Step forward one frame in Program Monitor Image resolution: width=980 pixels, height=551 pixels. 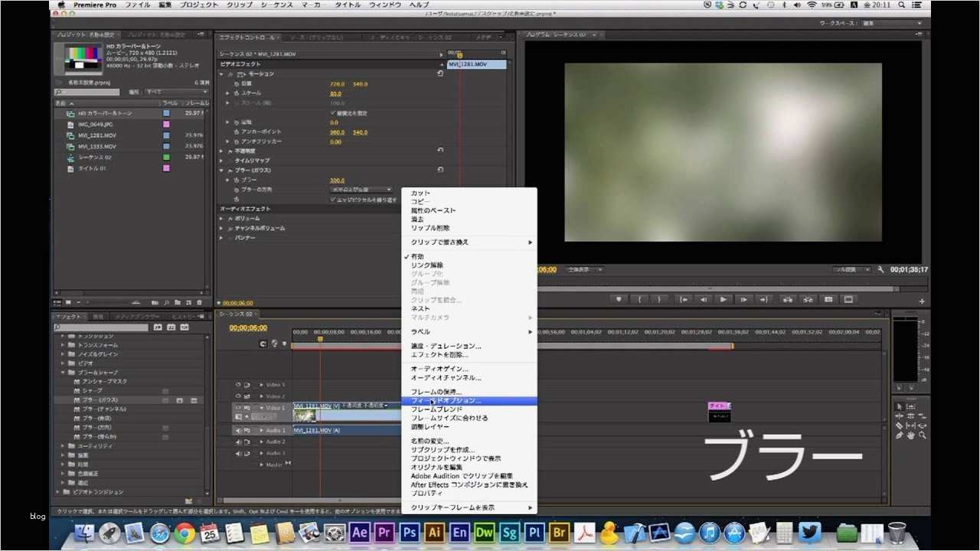[x=743, y=299]
